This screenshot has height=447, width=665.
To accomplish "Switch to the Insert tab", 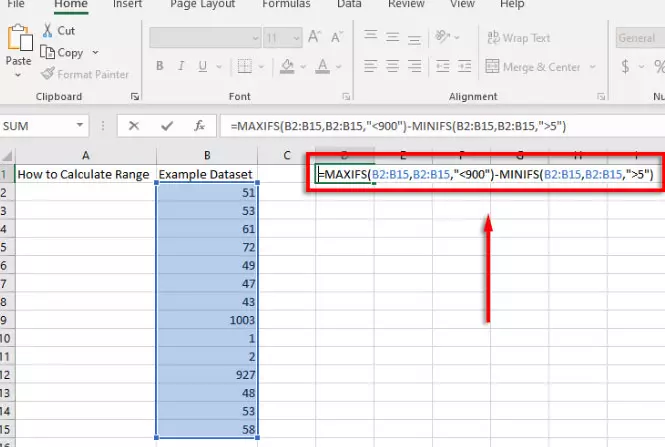I will tap(127, 4).
